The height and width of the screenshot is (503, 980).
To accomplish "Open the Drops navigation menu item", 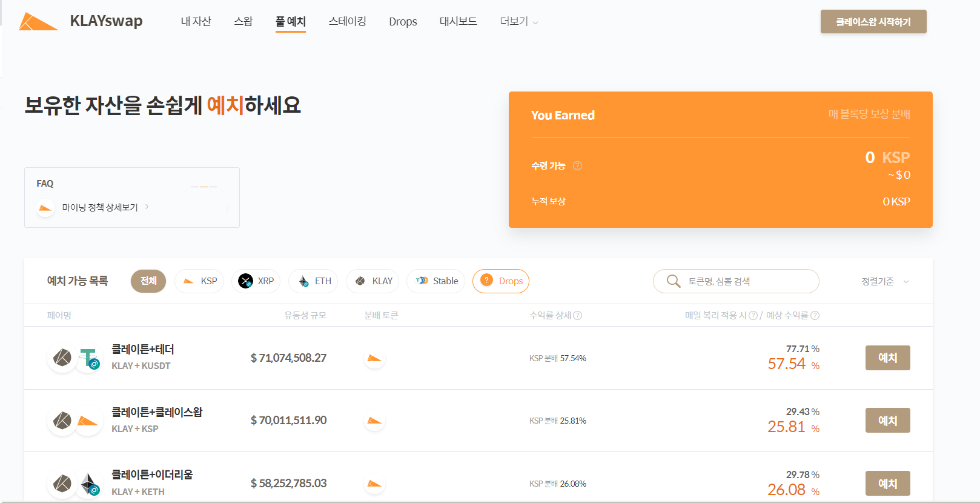I will tap(403, 22).
